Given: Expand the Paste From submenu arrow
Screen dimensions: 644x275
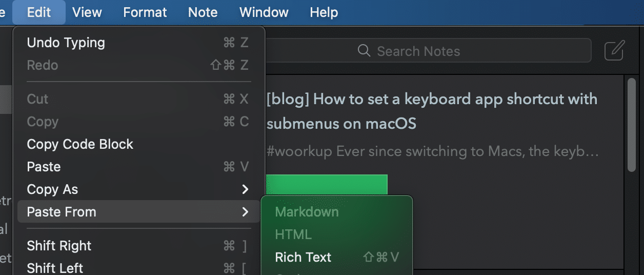Looking at the screenshot, I should tap(245, 212).
